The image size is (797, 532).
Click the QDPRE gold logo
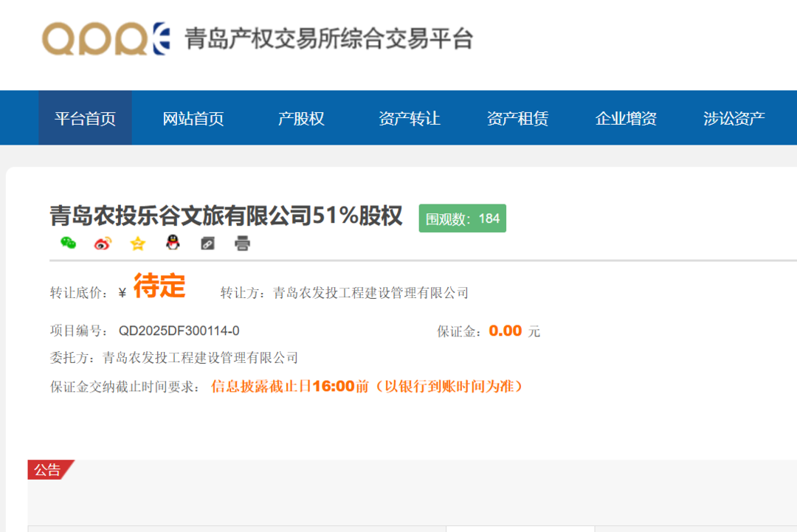[105, 38]
